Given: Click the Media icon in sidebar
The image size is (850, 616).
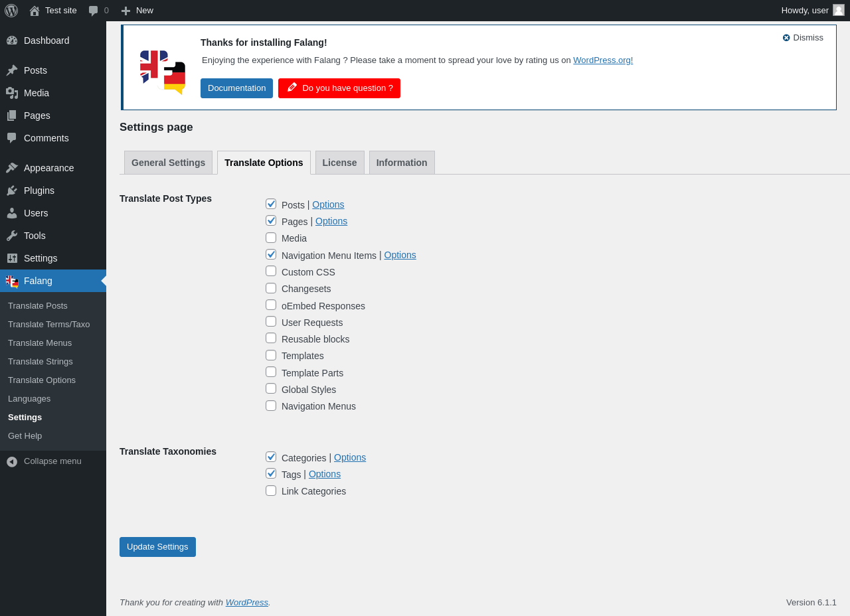Looking at the screenshot, I should pyautogui.click(x=12, y=93).
